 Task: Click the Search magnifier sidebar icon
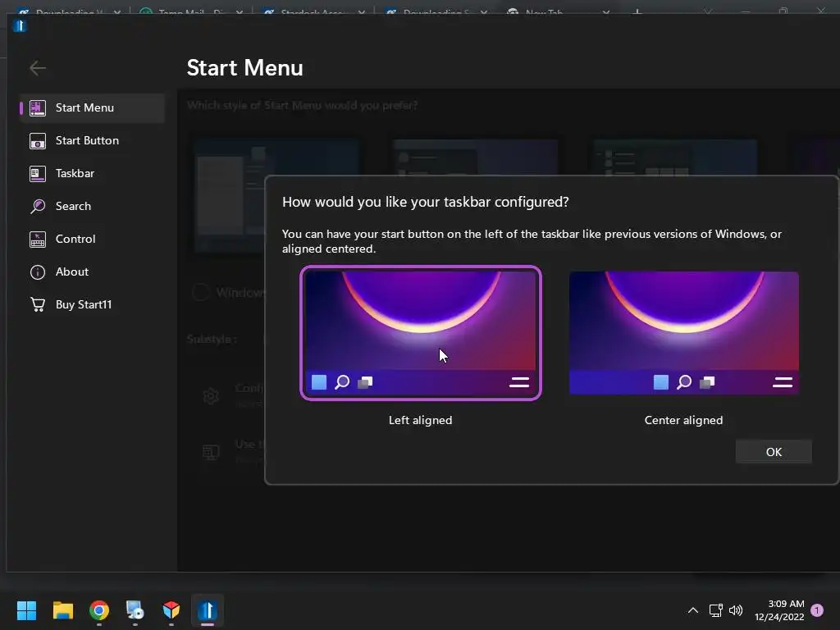point(38,206)
